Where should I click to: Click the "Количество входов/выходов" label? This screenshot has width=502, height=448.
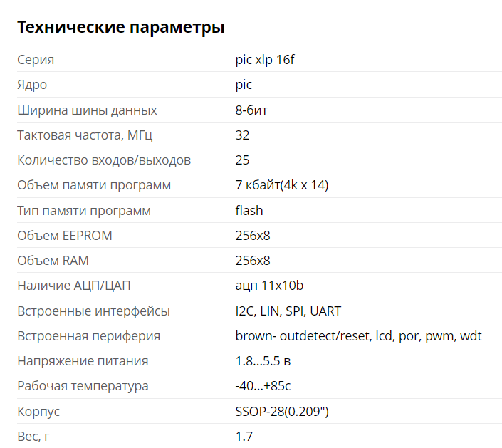[x=104, y=160]
